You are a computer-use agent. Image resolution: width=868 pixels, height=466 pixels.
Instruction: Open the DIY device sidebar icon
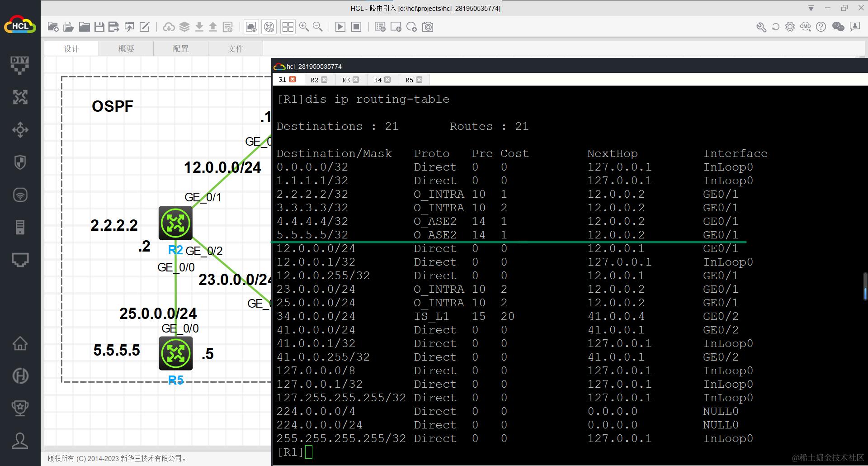tap(20, 65)
